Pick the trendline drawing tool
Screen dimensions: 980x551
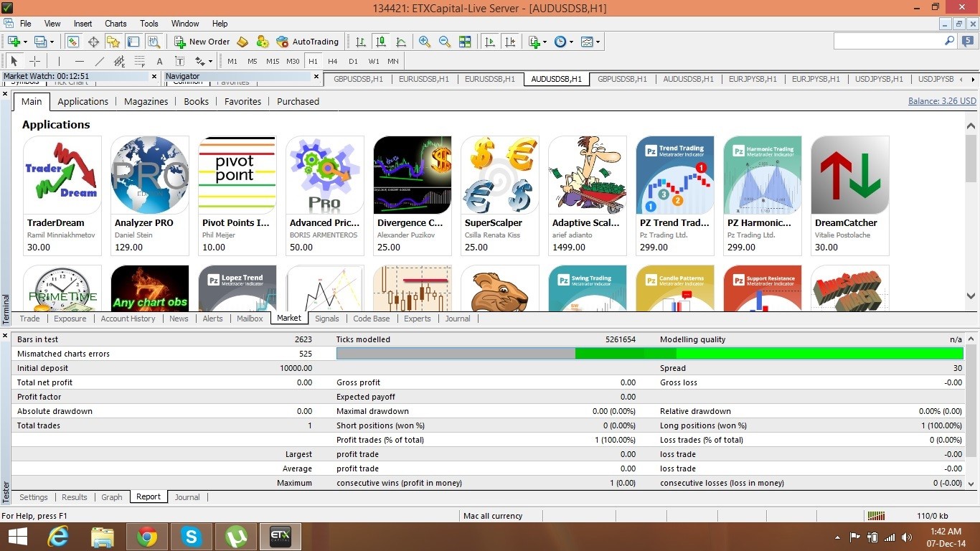(99, 61)
